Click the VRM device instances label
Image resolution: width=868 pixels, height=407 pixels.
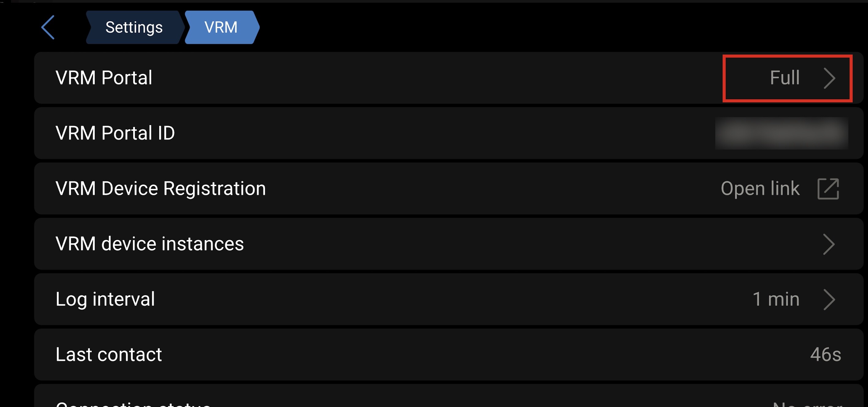(x=149, y=244)
